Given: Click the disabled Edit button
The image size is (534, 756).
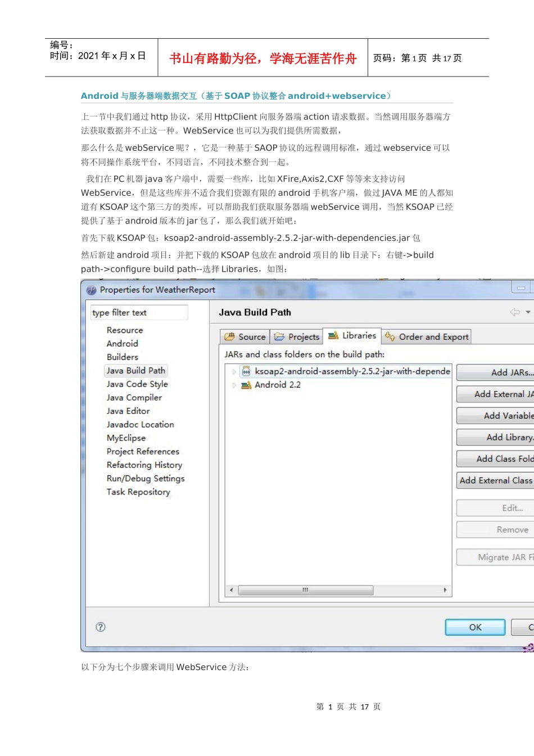Looking at the screenshot, I should (x=495, y=508).
